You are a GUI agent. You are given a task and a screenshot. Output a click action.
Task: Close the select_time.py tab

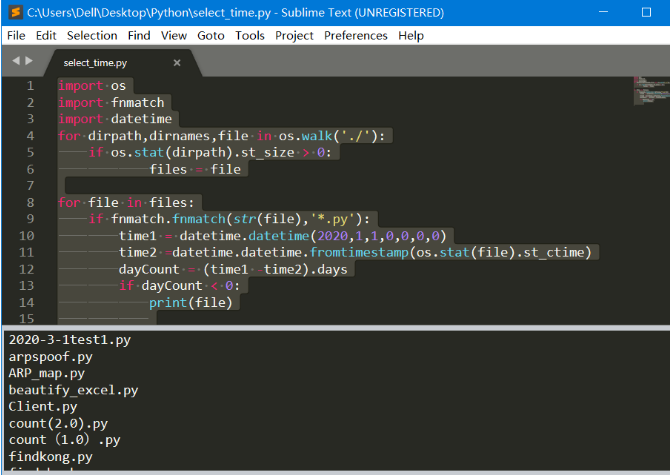(177, 63)
